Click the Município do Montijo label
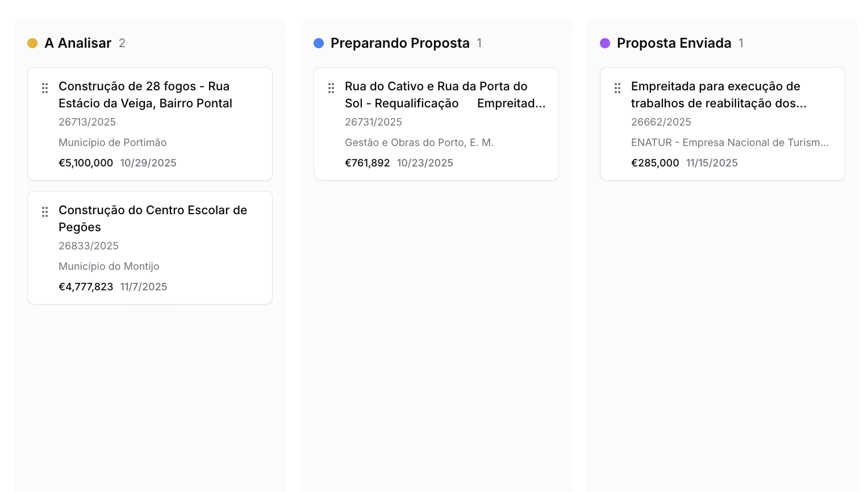868x492 pixels. point(109,266)
